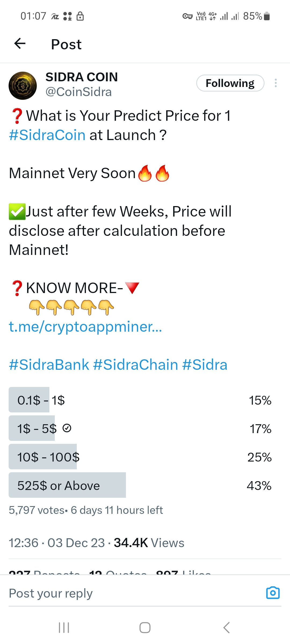Open the SIDRA COIN profile avatar
The image size is (290, 644).
23,86
